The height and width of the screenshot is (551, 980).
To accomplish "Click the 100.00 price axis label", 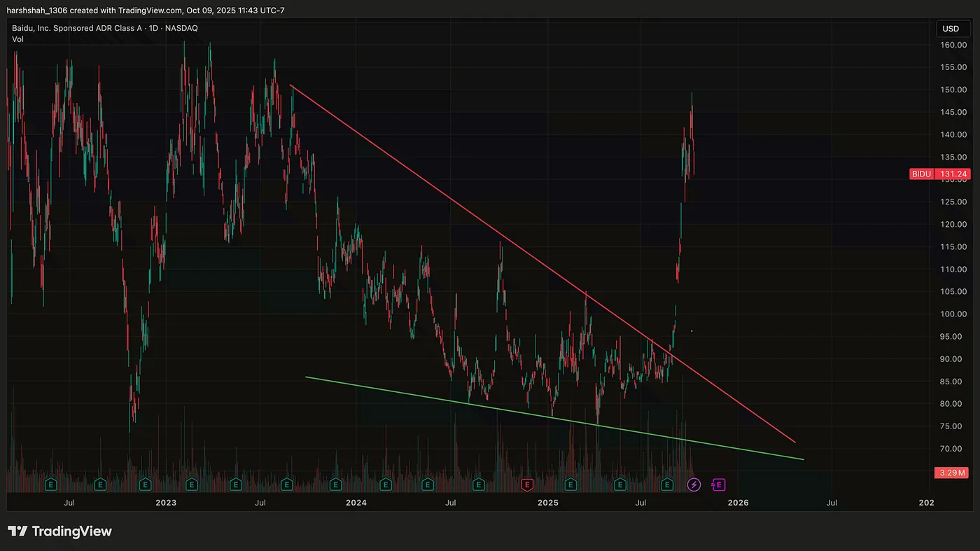I will [x=953, y=314].
